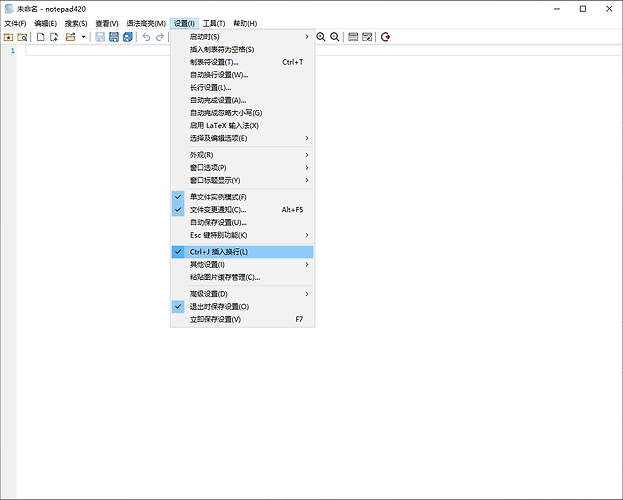Screen dimensions: 623x500
Task: Click the Zoom In magnifier icon
Action: coord(321,37)
